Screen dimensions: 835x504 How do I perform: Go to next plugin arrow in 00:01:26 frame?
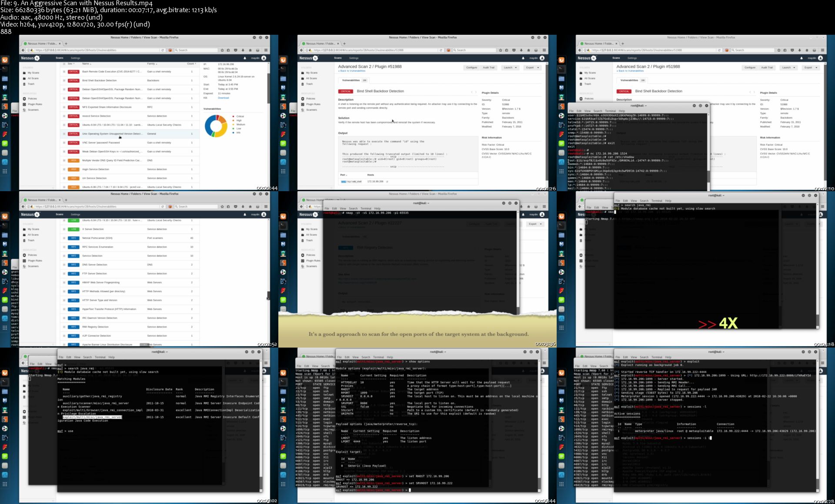pyautogui.click(x=476, y=92)
